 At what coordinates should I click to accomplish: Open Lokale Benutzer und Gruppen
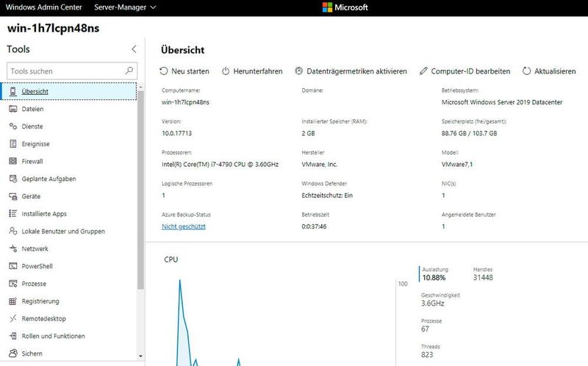69,232
